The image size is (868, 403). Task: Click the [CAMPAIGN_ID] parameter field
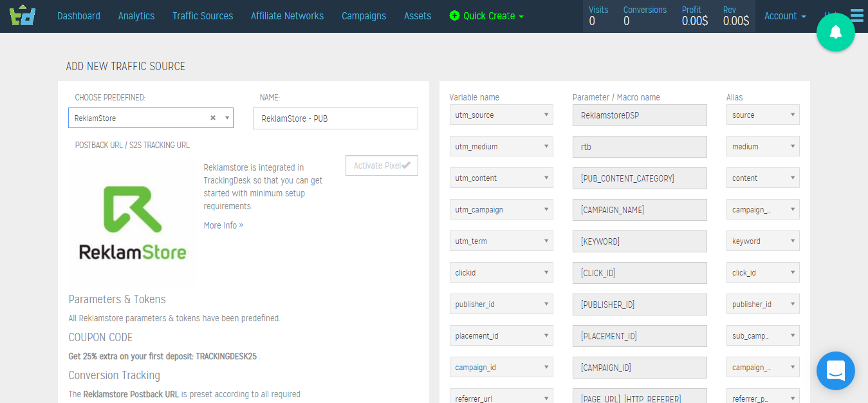point(640,368)
